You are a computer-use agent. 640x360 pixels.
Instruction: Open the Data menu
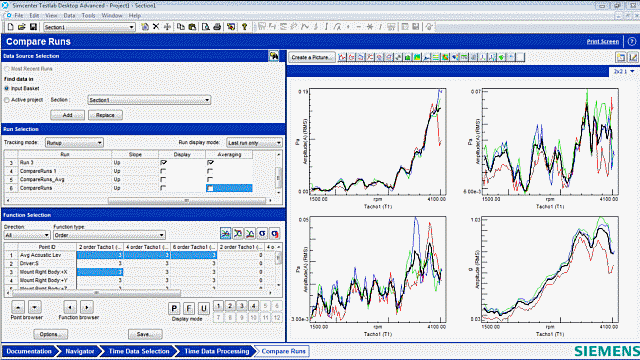point(69,16)
